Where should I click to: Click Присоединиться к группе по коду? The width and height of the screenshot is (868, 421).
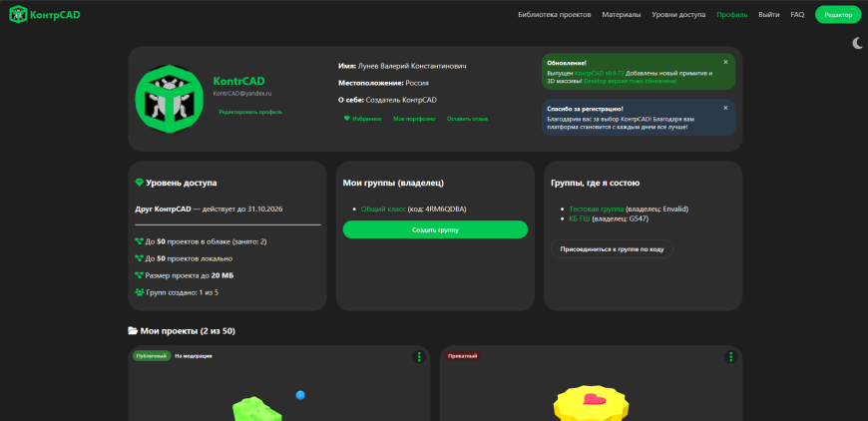pos(612,249)
